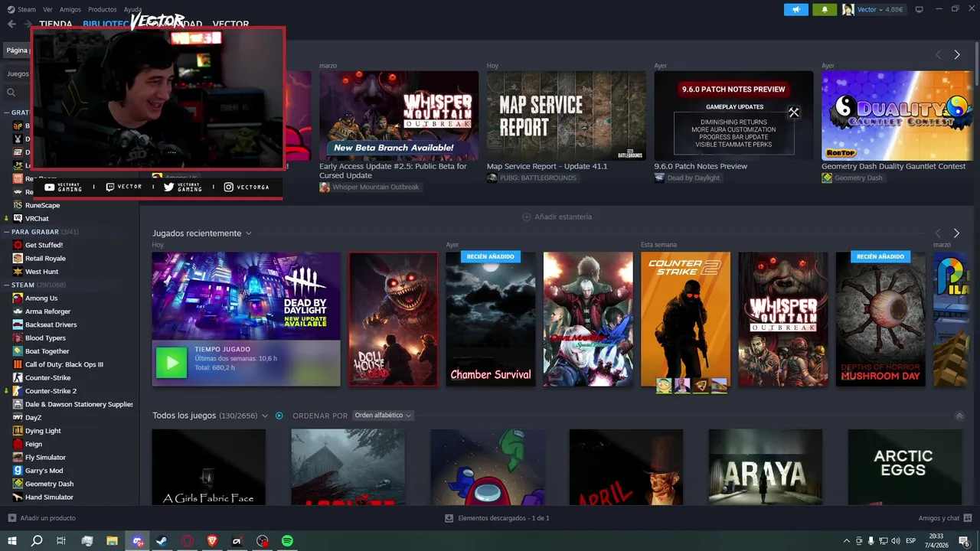Open Spotify from the Windows taskbar
The image size is (980, 551).
(x=287, y=541)
